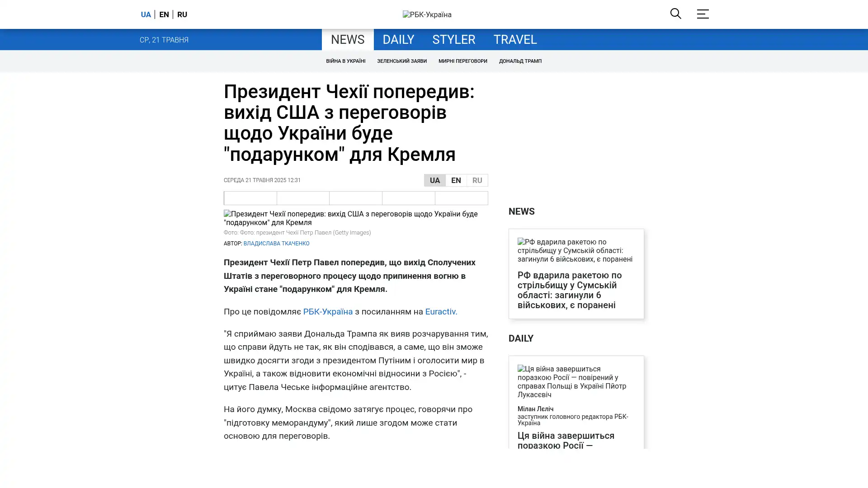The height and width of the screenshot is (488, 868).
Task: Follow the Euractiv source link
Action: click(441, 312)
